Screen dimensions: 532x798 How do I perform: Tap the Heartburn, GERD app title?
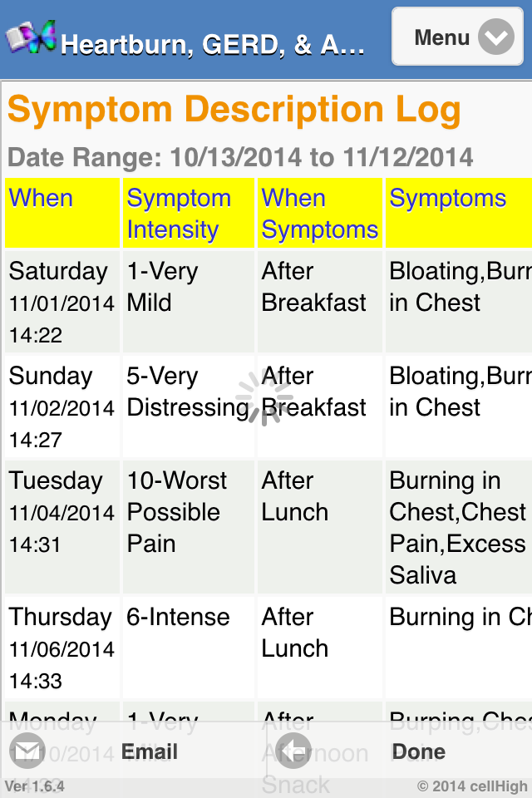213,44
